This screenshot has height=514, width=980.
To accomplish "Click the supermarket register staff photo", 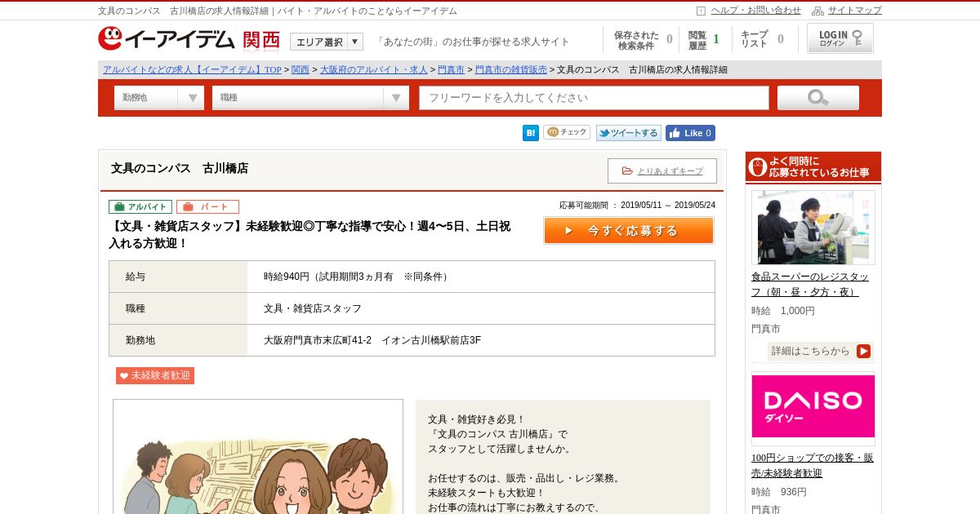I will click(x=813, y=228).
